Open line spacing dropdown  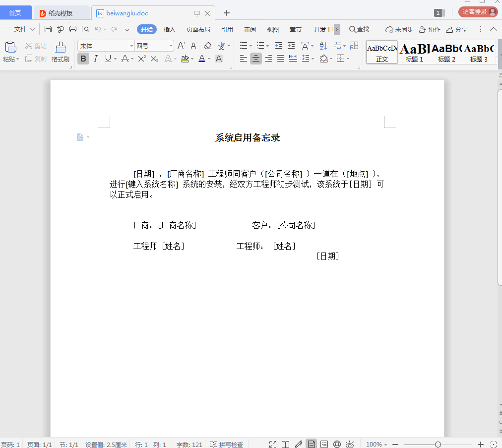(x=313, y=59)
